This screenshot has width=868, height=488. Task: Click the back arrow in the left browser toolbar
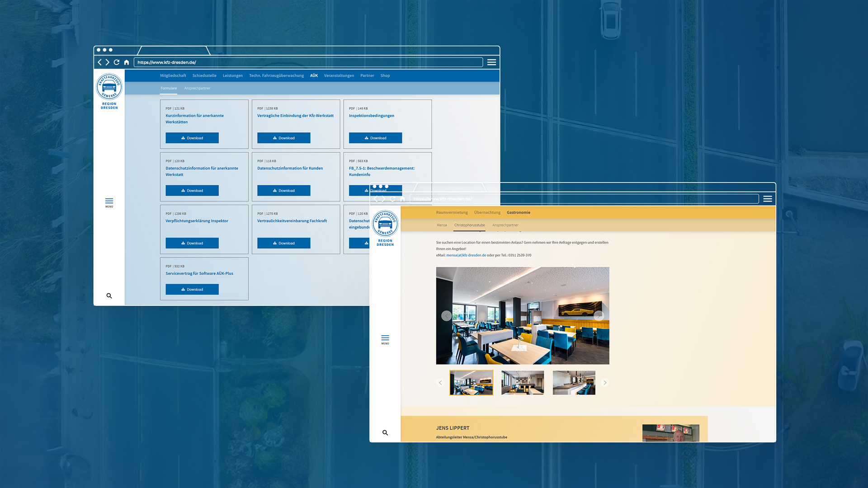pos(100,62)
